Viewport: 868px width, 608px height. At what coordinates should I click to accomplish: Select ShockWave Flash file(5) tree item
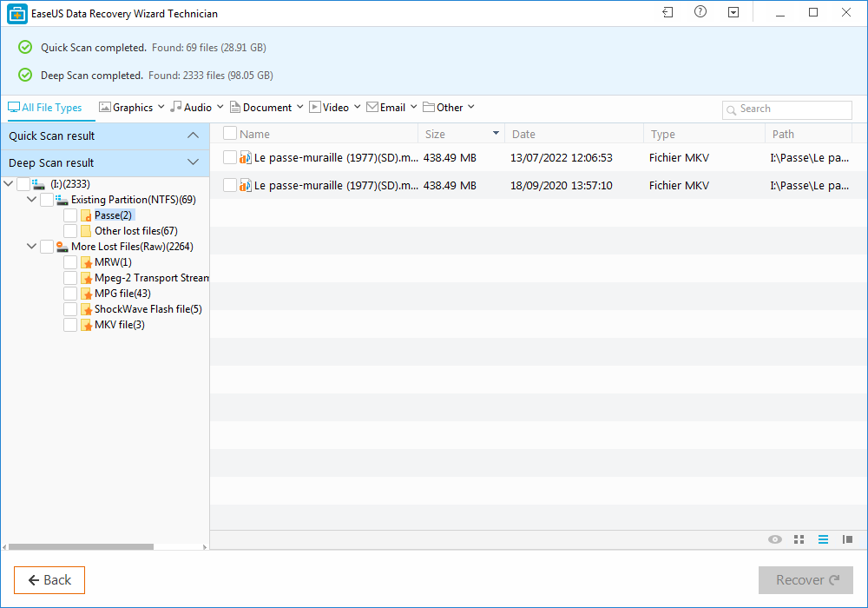click(148, 309)
